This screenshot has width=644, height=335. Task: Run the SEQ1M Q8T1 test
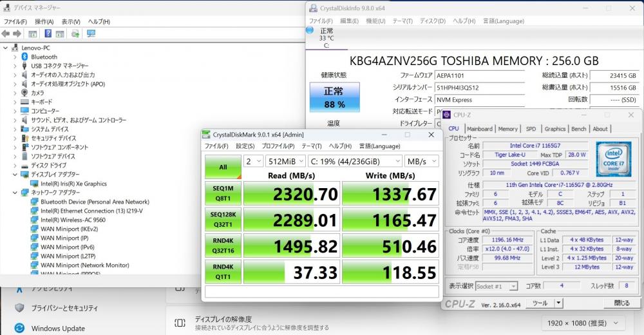coord(223,193)
